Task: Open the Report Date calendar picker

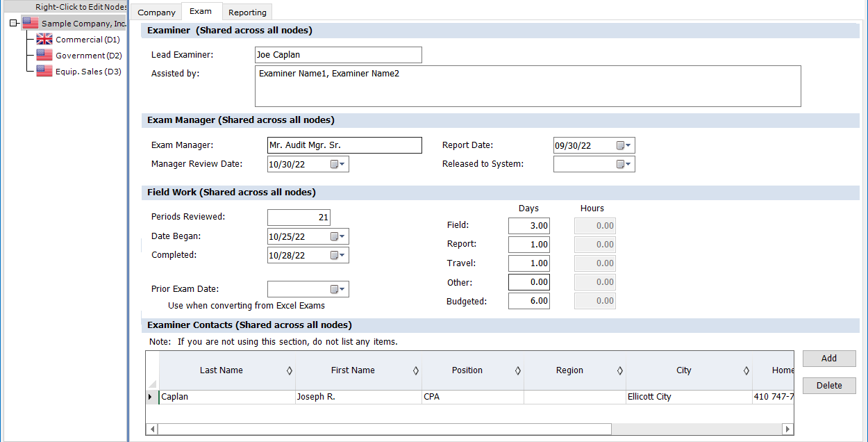Action: [x=624, y=146]
